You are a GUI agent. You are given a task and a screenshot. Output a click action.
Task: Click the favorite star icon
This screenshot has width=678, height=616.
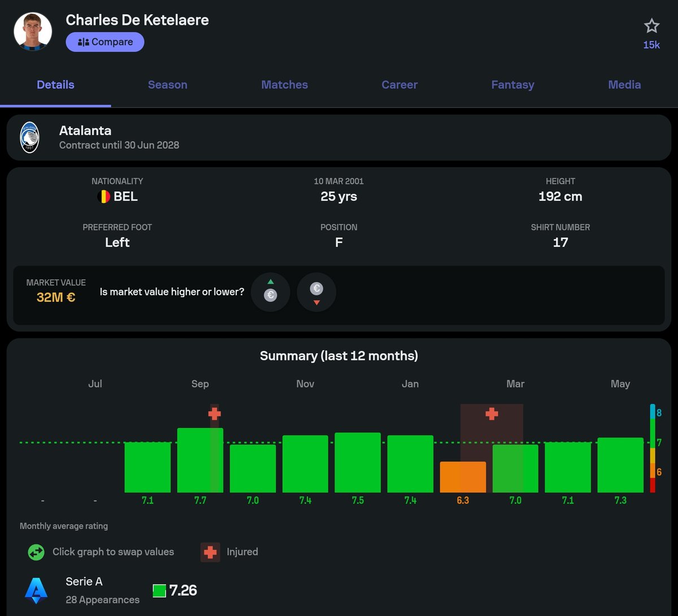click(651, 26)
